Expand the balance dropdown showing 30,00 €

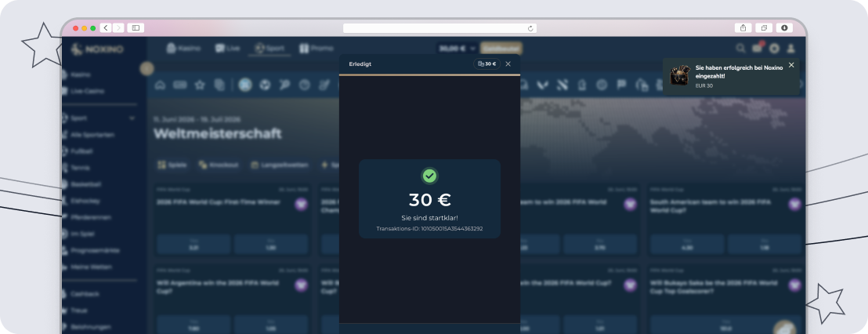[x=457, y=48]
